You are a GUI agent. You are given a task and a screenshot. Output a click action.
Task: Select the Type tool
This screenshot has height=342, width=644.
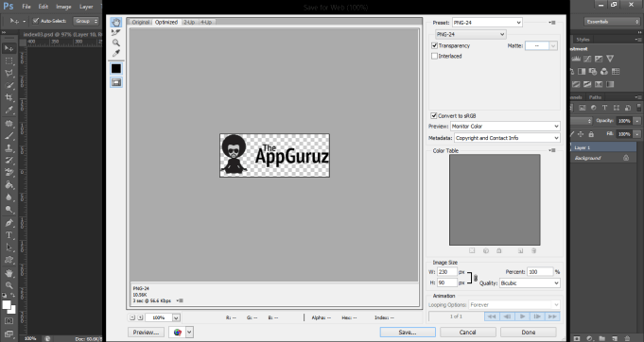(9, 235)
